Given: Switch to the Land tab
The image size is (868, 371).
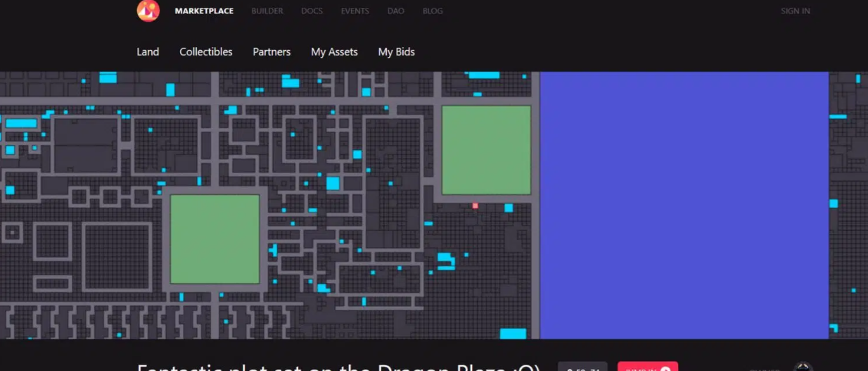Looking at the screenshot, I should pos(148,52).
